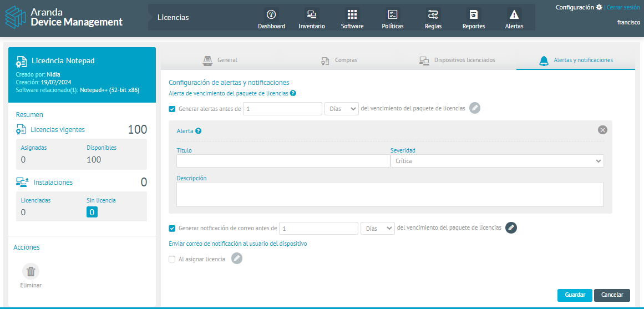Click the Configuración link text
The height and width of the screenshot is (309, 644).
tap(575, 7)
